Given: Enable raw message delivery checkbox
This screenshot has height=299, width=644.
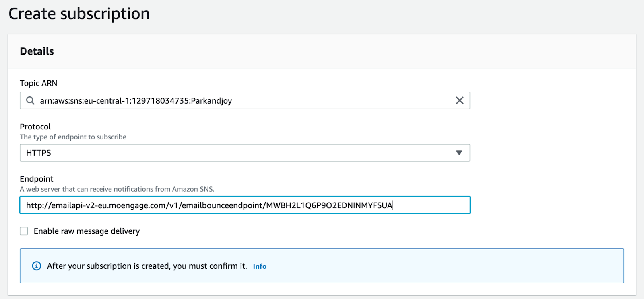Looking at the screenshot, I should click(24, 231).
